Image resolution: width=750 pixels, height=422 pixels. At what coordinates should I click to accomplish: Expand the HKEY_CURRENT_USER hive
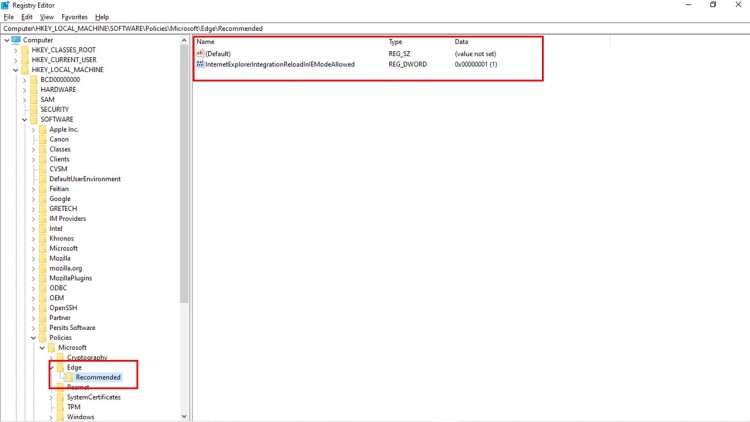(x=15, y=60)
